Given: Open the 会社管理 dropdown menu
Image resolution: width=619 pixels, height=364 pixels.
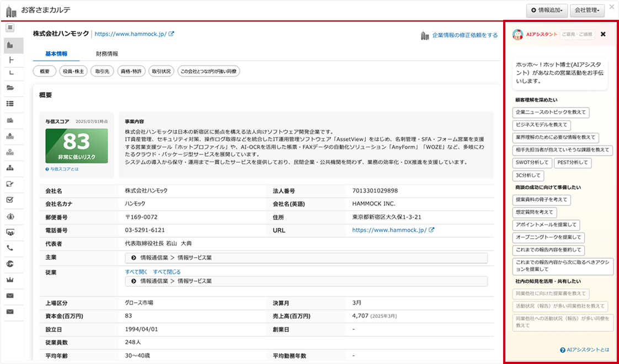Looking at the screenshot, I should [587, 10].
